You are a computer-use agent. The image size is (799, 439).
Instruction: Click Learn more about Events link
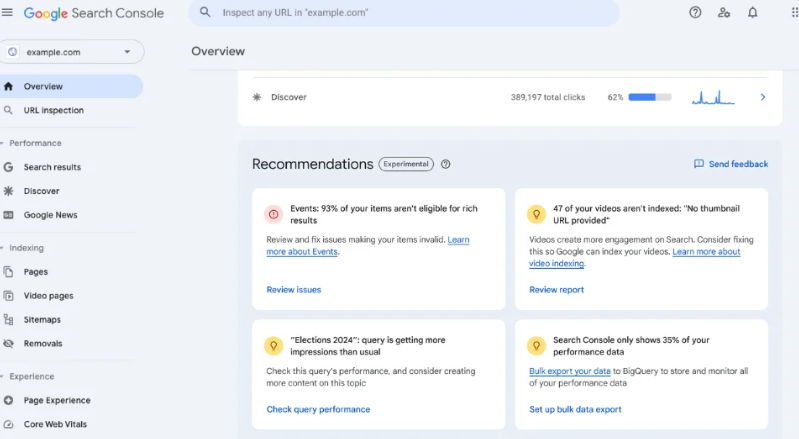tap(302, 252)
